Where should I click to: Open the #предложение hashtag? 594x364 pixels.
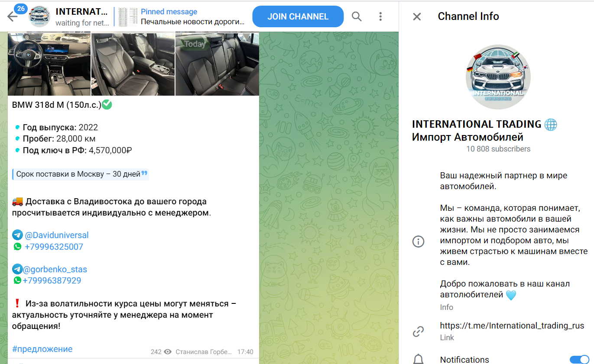coord(42,349)
